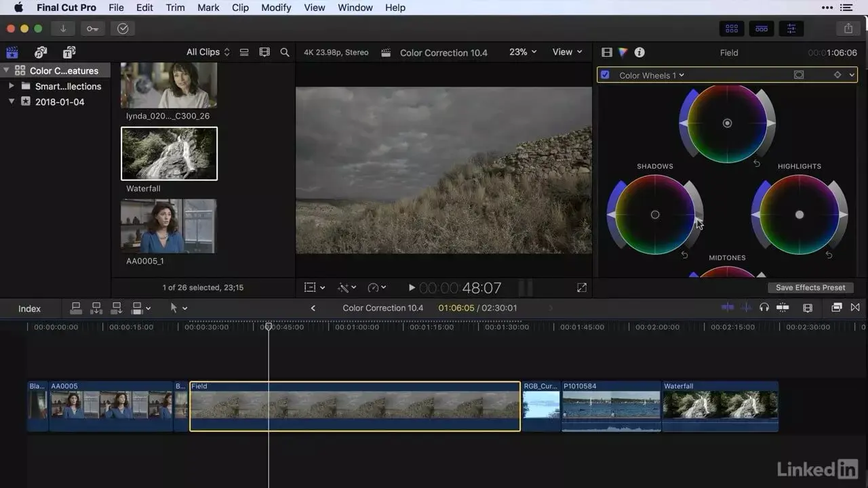
Task: Add a shape or color mask
Action: pos(799,75)
